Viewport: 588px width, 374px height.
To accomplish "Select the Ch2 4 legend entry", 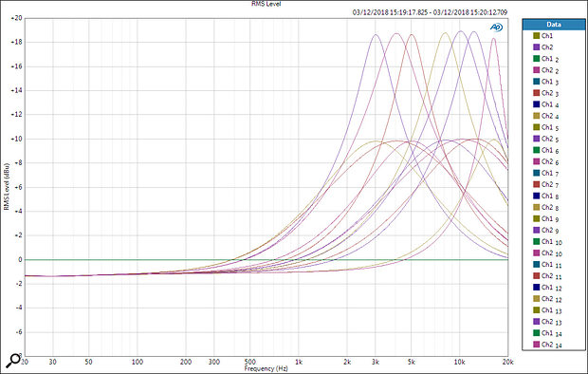I will point(546,116).
